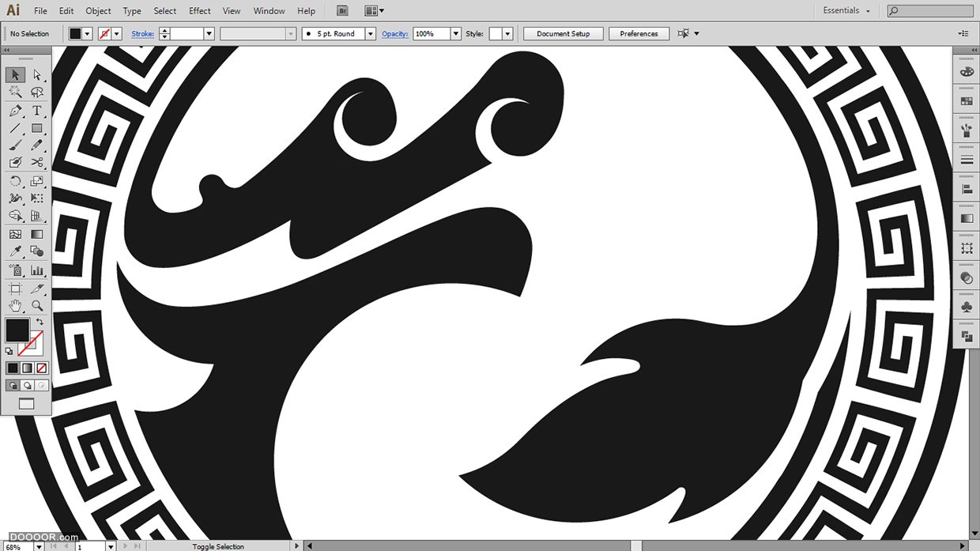Switch to Draw Behind mode

(27, 386)
